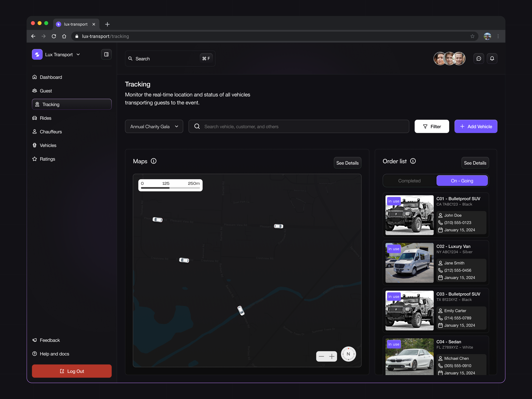Open the chat messages icon in the header

point(479,58)
